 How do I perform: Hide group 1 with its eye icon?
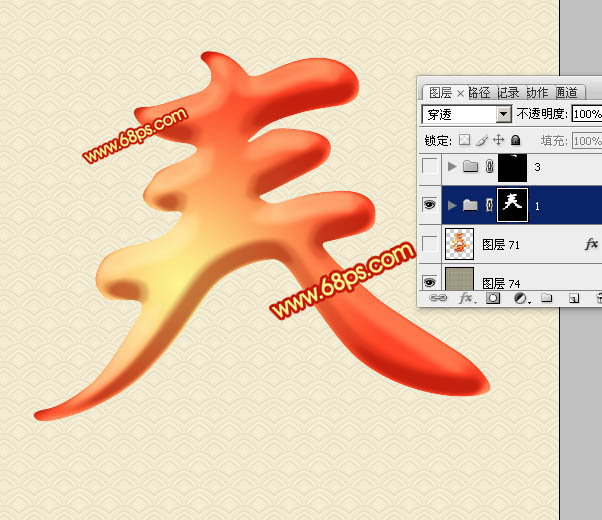429,204
